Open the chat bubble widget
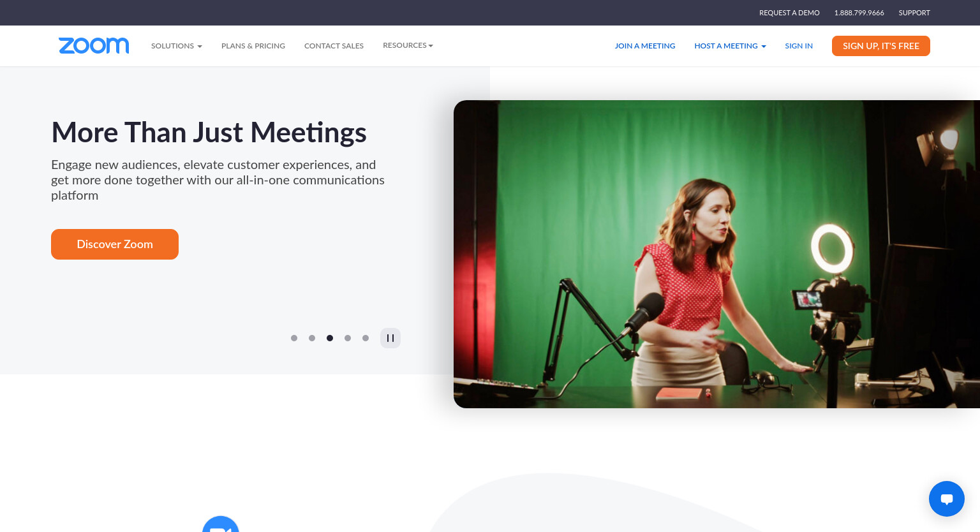Image resolution: width=980 pixels, height=532 pixels. click(947, 499)
